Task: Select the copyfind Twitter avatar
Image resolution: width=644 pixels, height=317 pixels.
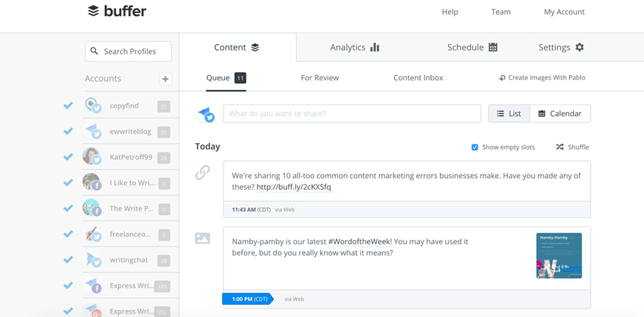Action: (x=93, y=106)
